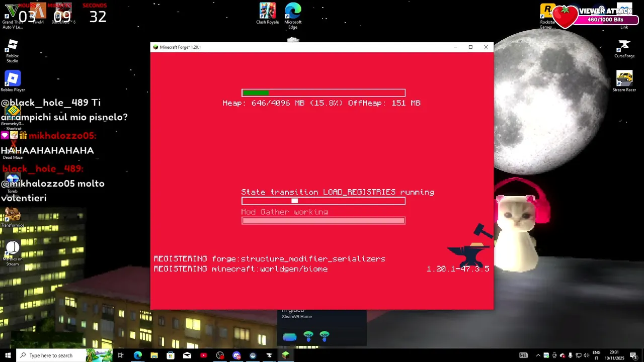Click LOAD_REGISTRIES state transition progress bar

click(x=324, y=201)
